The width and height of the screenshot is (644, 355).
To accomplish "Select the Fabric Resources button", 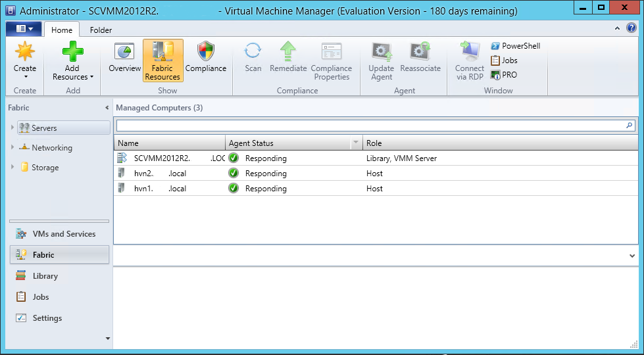I will click(x=163, y=60).
